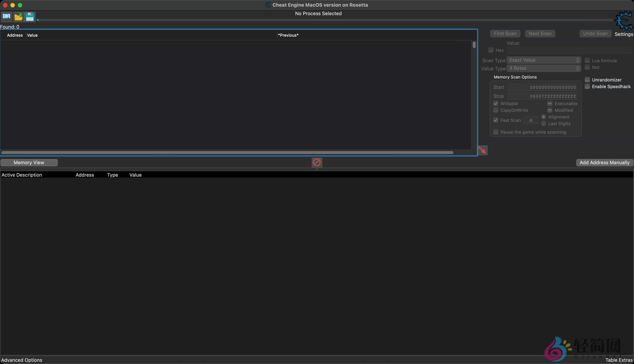
Task: Enable the Unrandomizer checkbox
Action: click(587, 80)
